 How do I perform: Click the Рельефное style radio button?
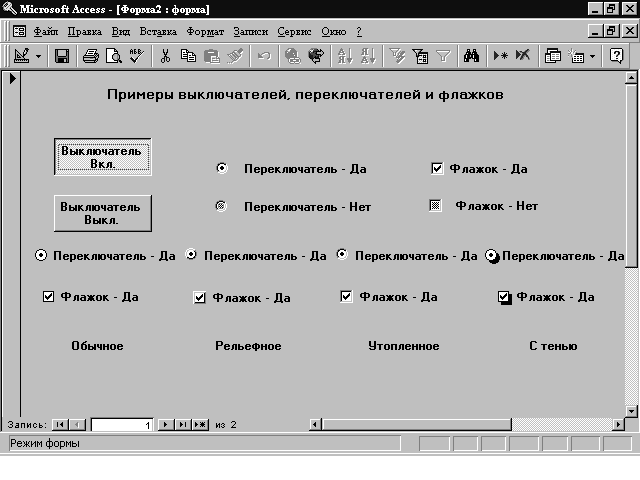191,255
